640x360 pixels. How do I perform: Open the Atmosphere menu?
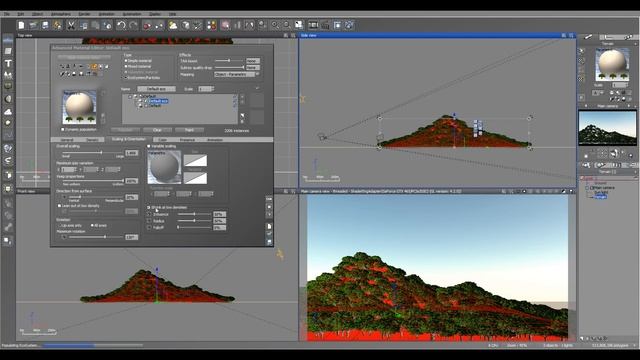pyautogui.click(x=61, y=14)
